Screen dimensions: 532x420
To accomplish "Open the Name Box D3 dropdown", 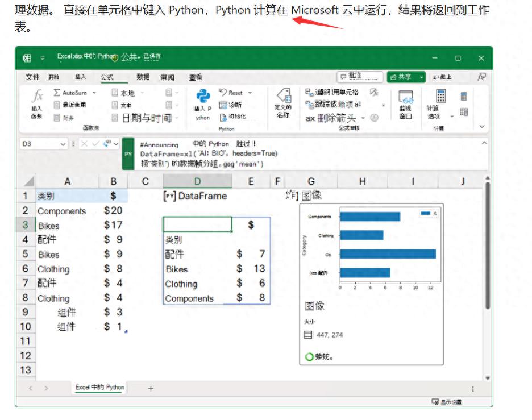I will point(63,144).
